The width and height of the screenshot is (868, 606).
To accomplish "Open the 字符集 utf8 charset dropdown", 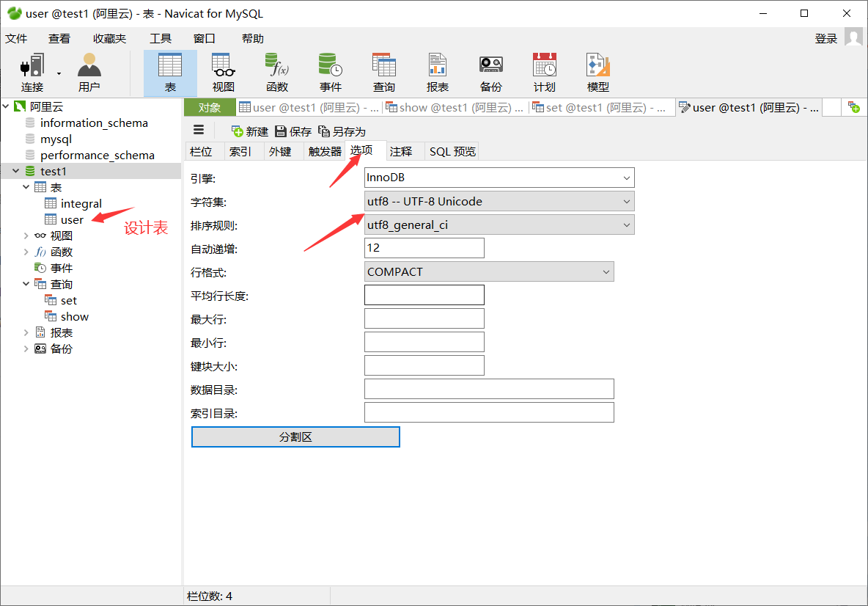I will [499, 201].
